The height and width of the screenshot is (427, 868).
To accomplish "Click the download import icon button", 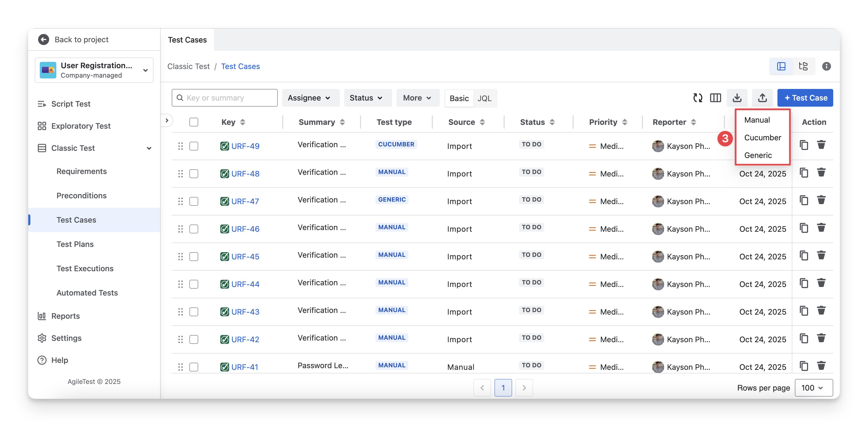I will coord(737,98).
